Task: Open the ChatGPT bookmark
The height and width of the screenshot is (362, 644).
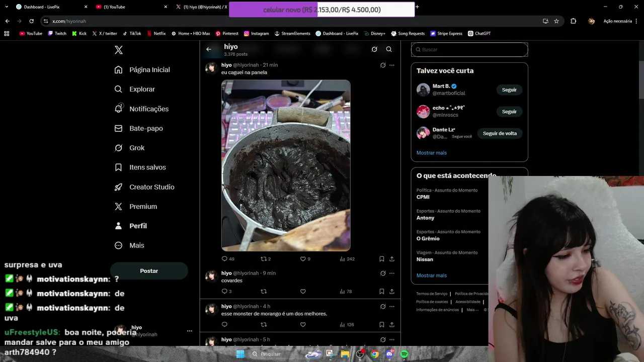Action: pos(479,34)
